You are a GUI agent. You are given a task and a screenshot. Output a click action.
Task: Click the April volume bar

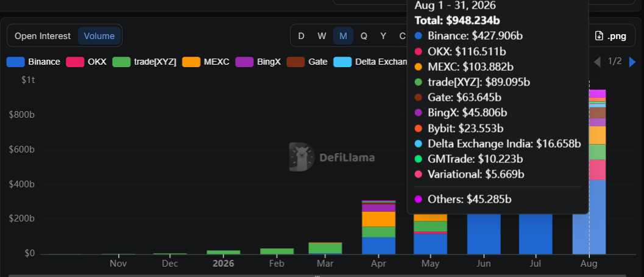(x=379, y=227)
